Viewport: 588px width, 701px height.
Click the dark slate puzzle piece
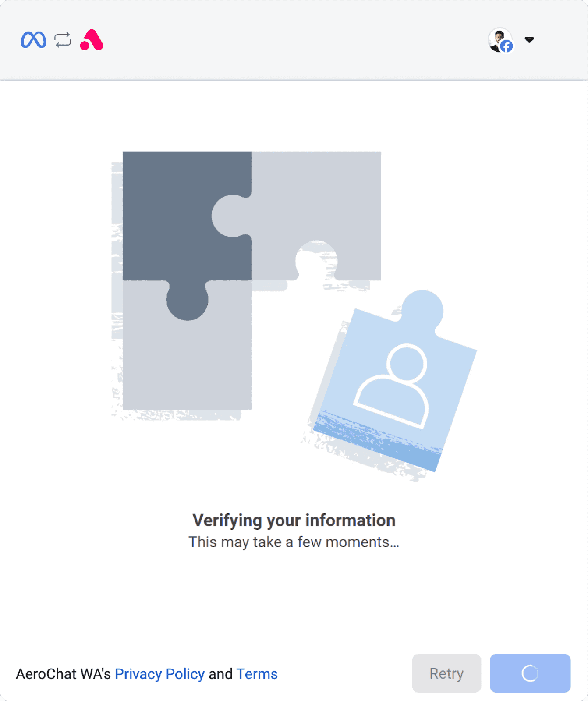188,228
